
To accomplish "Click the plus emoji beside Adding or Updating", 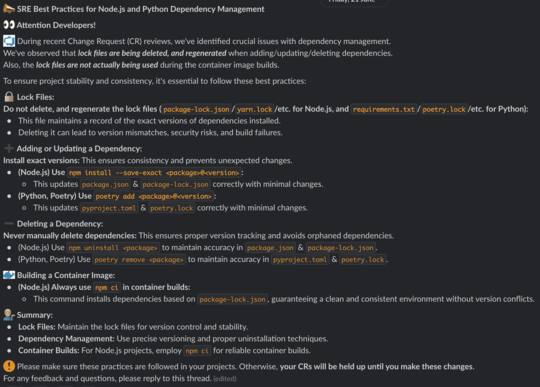I will (9, 148).
